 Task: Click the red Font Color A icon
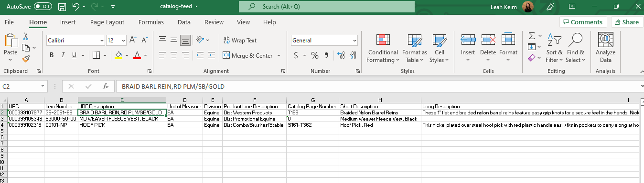tap(137, 55)
